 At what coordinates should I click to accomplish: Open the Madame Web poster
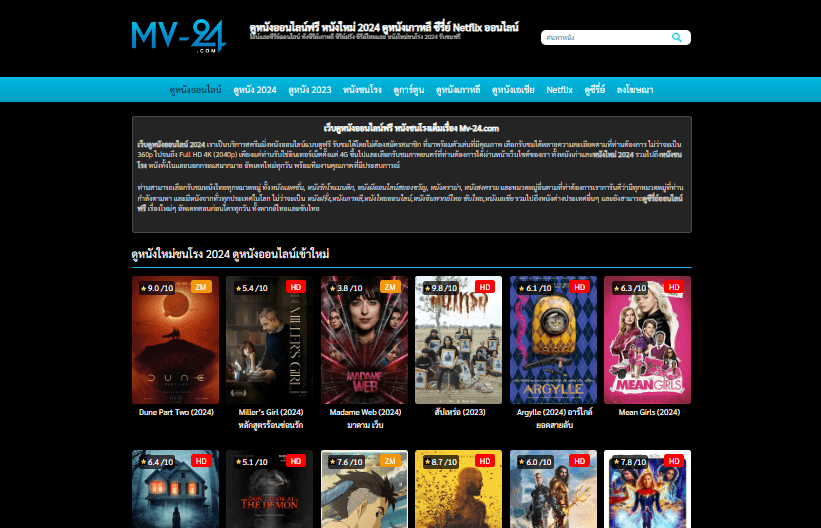(x=364, y=340)
